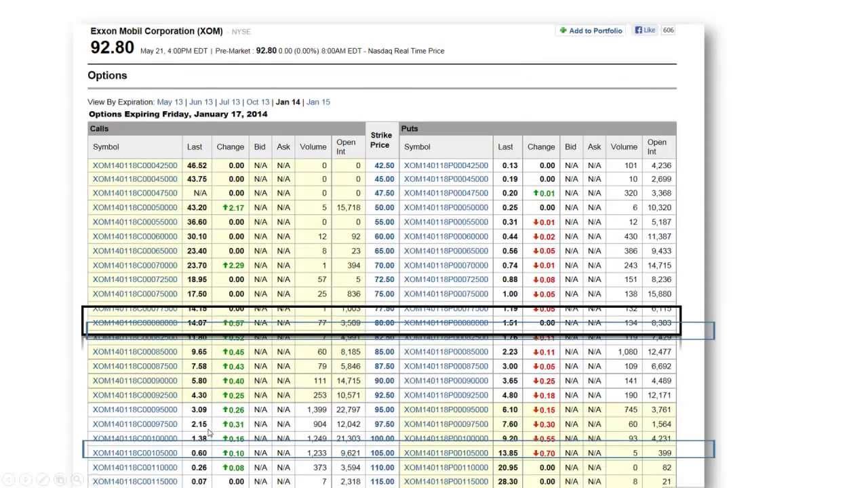Screen dimensions: 868x488
Task: View options expiring Jun 13
Action: [x=201, y=102]
